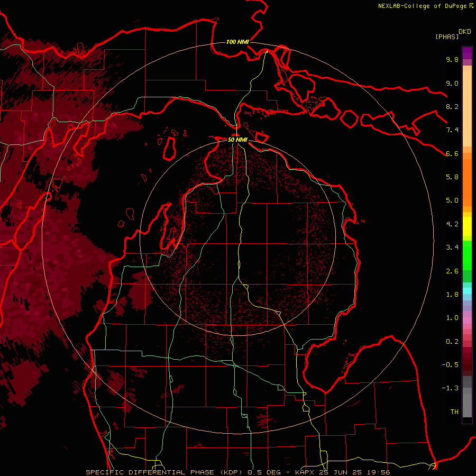
Task: Pick the cyan segment of the color scale
Action: [x=467, y=290]
